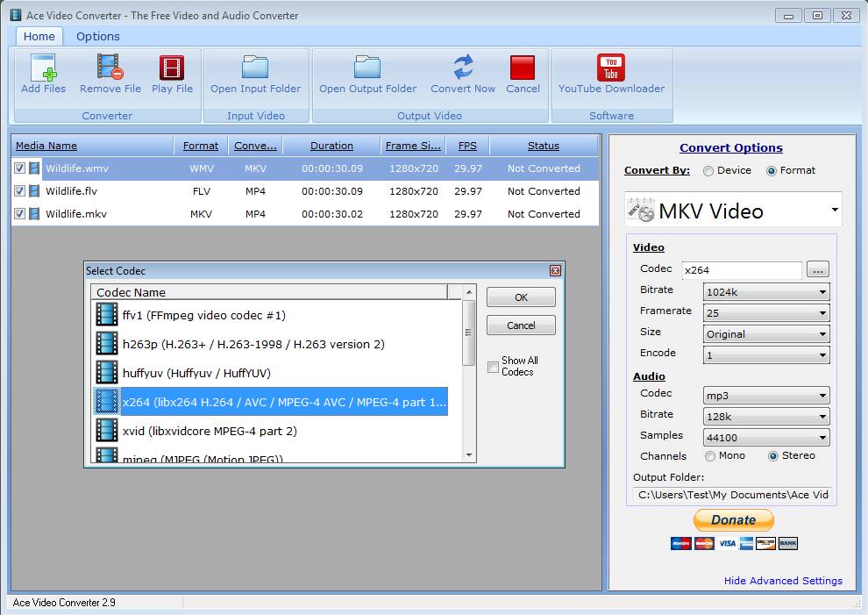Enable Show All Codecs
The height and width of the screenshot is (615, 868).
tap(493, 367)
